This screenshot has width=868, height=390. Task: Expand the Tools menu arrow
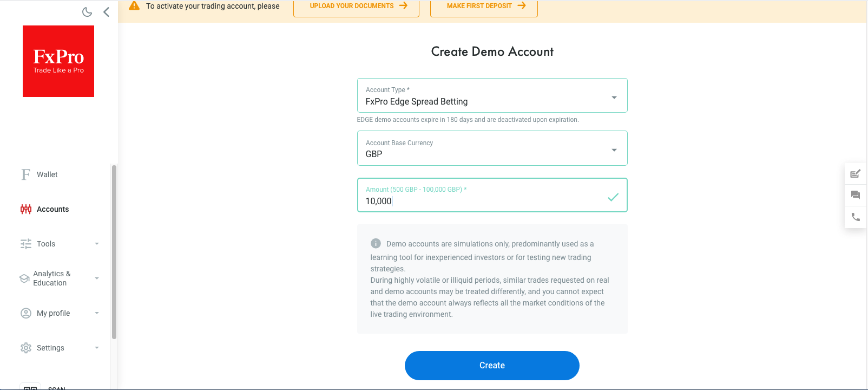pos(97,244)
